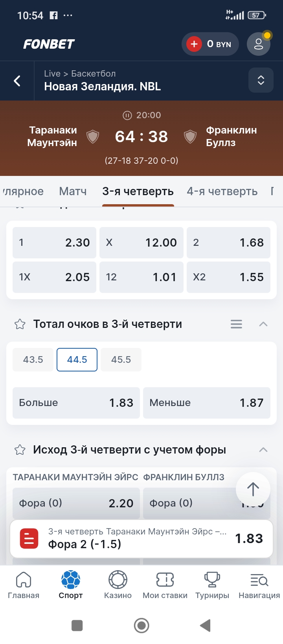This screenshot has height=644, width=283.
Task: Open the Матч tab
Action: tap(72, 192)
